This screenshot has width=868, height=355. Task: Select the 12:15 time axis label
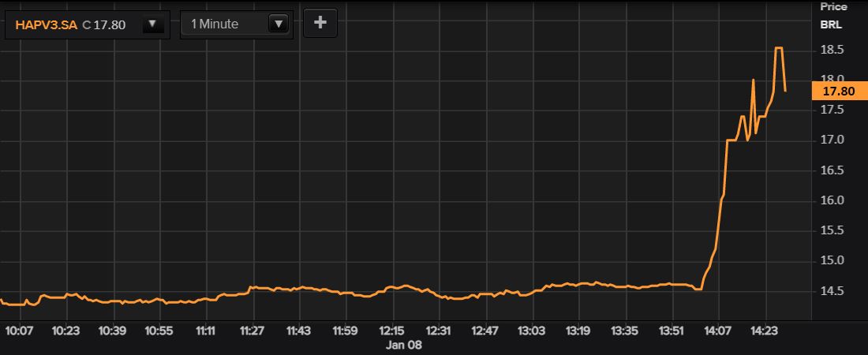click(x=392, y=331)
